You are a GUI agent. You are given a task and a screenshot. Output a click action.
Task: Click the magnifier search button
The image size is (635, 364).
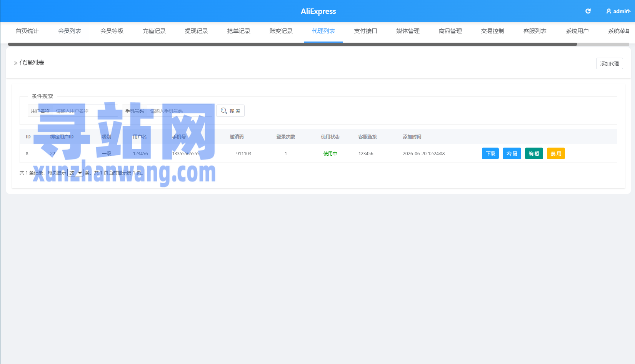pos(230,111)
